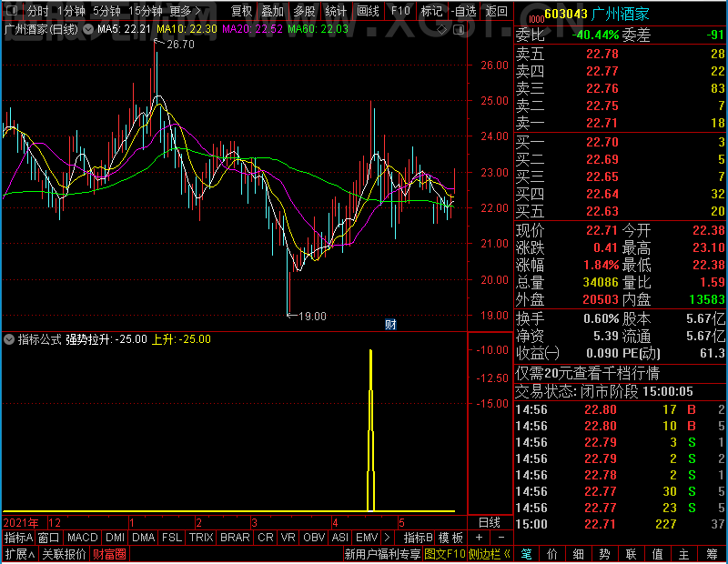Screen dimensions: 728x564
Task: Open 统计 statistics tool
Action: pos(336,11)
